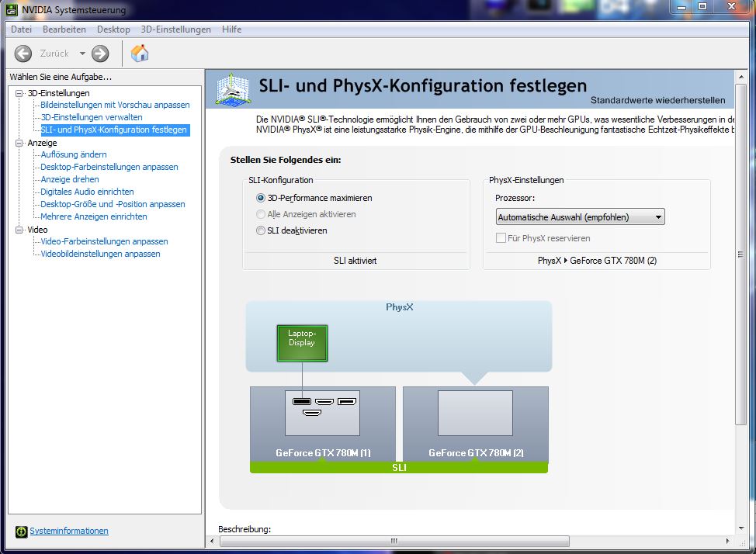Select 3D-Performance maximieren radio button
This screenshot has height=554, width=756.
pos(261,198)
